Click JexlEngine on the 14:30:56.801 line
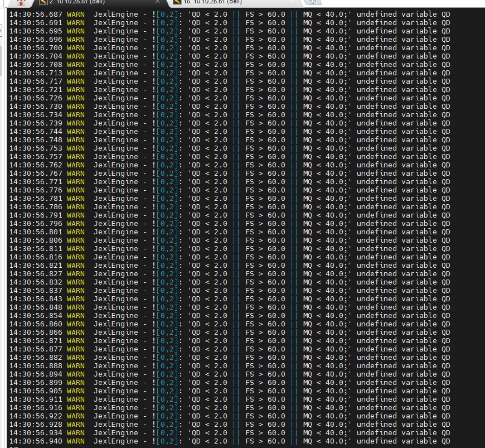 pyautogui.click(x=116, y=232)
